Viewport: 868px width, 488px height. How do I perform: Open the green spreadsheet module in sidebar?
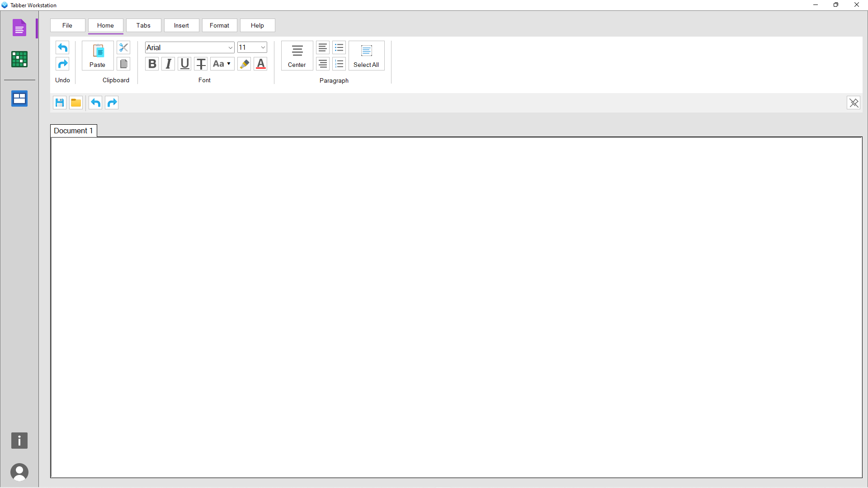click(x=19, y=59)
